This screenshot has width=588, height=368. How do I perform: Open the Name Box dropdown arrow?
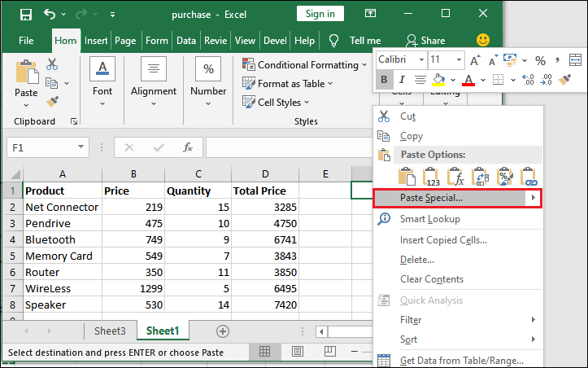pos(81,147)
